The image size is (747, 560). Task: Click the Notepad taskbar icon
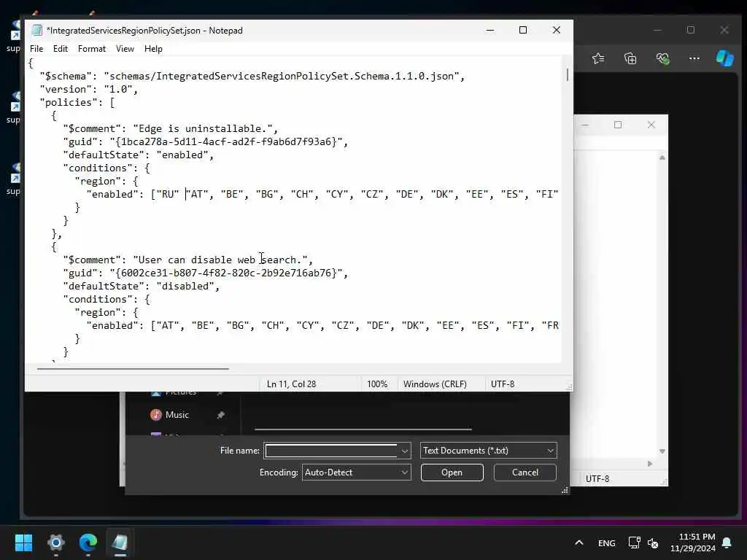[x=120, y=542]
